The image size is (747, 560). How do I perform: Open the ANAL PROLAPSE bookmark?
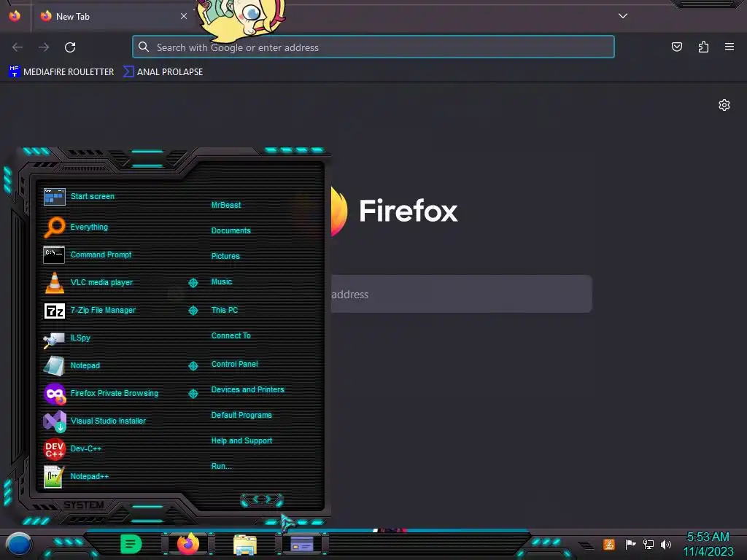[163, 72]
